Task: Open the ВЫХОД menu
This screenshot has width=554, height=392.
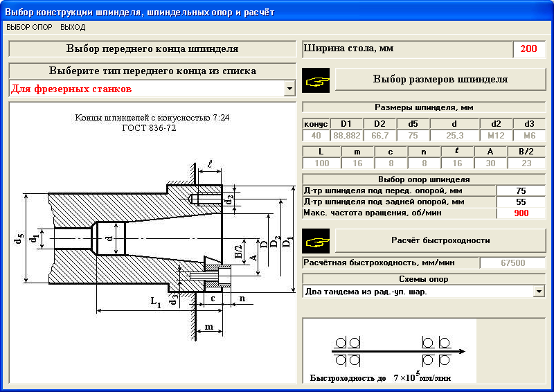Action: (73, 27)
